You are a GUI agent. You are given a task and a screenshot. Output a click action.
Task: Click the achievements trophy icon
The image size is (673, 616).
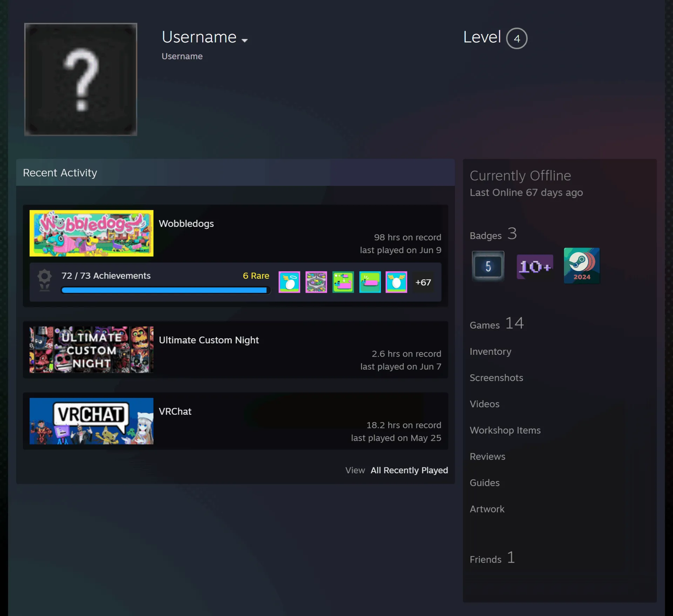[x=45, y=280]
